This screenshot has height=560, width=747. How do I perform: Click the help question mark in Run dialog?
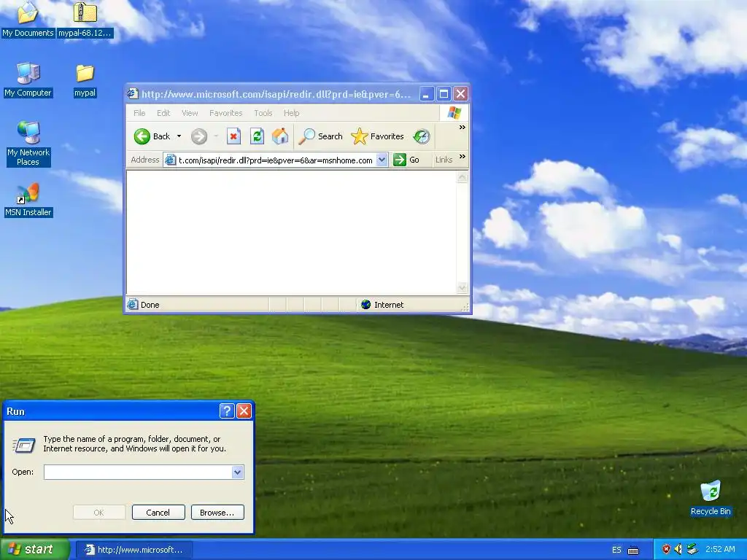tap(227, 411)
